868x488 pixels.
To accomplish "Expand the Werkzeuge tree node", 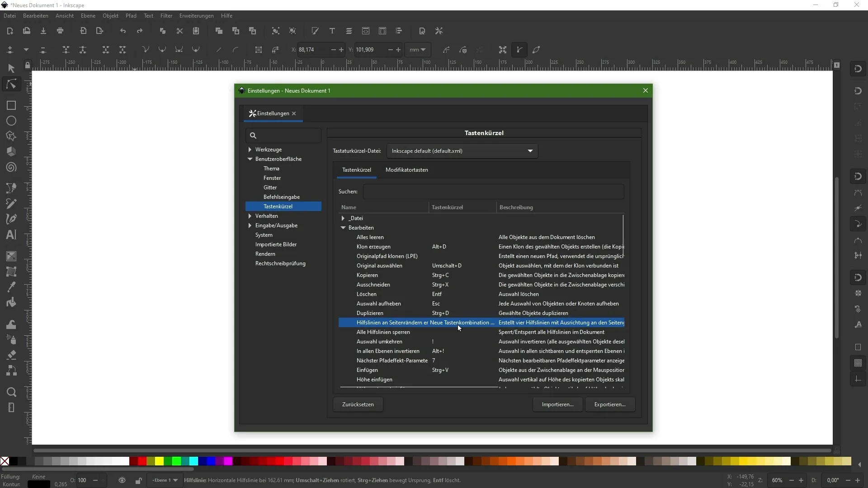I will 250,150.
